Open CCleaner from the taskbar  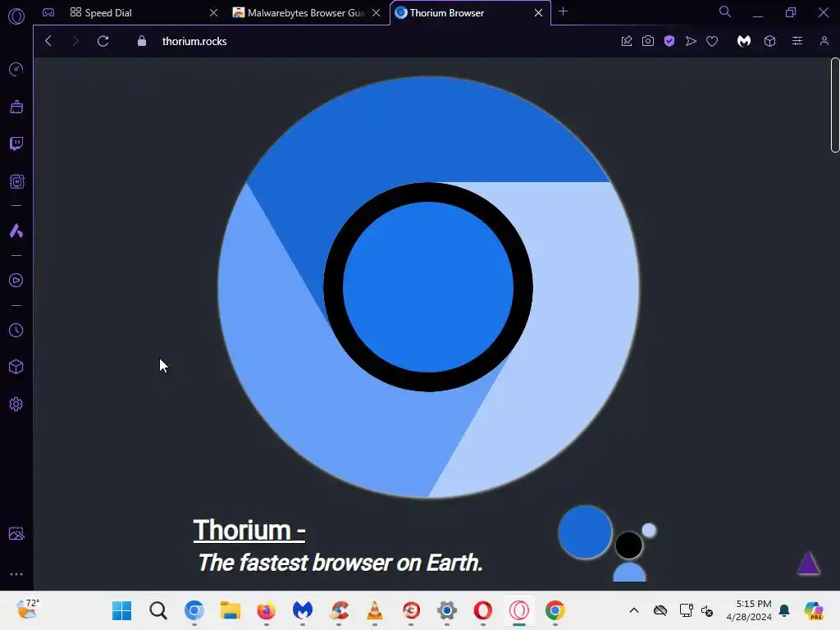tap(339, 610)
